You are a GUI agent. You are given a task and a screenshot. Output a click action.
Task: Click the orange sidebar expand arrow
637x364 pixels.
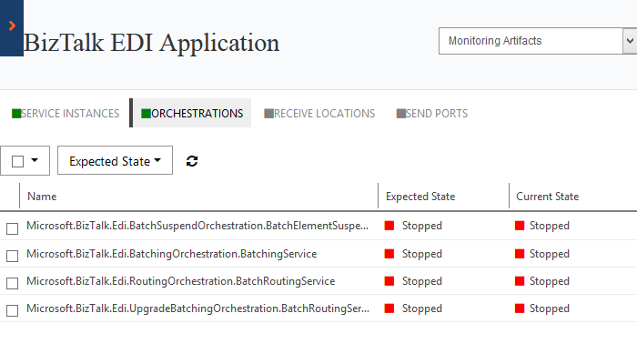pyautogui.click(x=11, y=26)
